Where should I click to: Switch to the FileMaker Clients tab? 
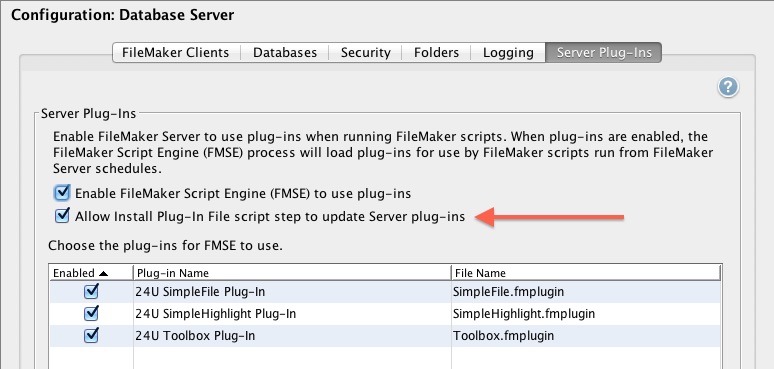[x=176, y=52]
